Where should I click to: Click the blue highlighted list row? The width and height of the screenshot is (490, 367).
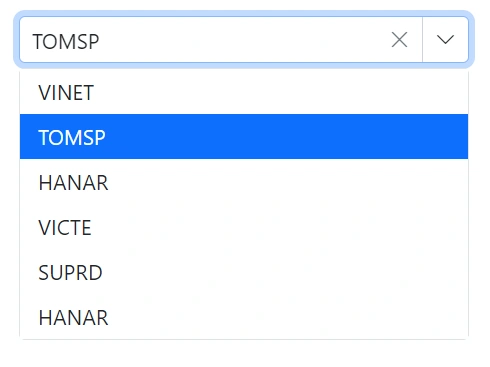244,137
